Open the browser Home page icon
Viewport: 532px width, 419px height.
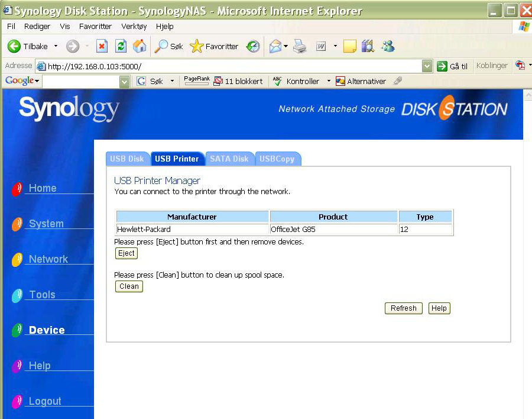(140, 46)
